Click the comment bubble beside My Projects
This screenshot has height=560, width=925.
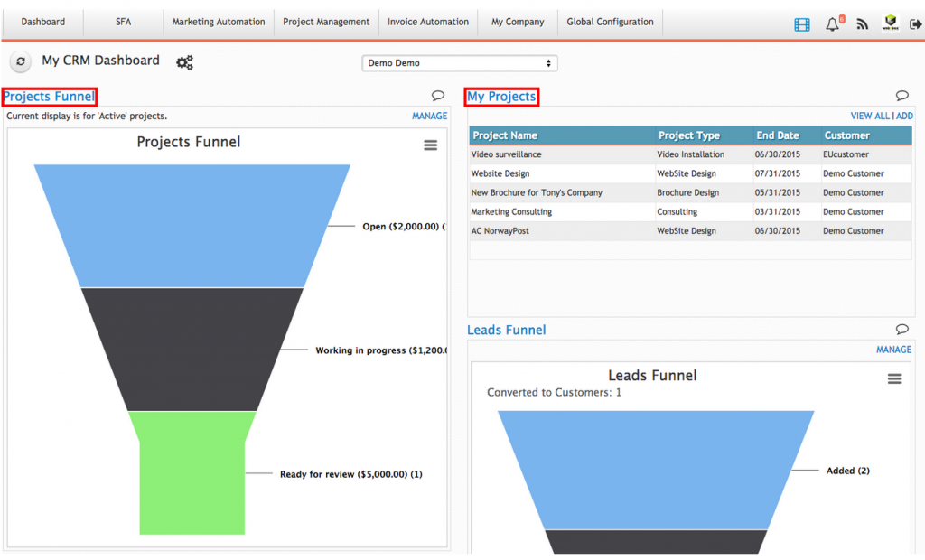point(902,95)
